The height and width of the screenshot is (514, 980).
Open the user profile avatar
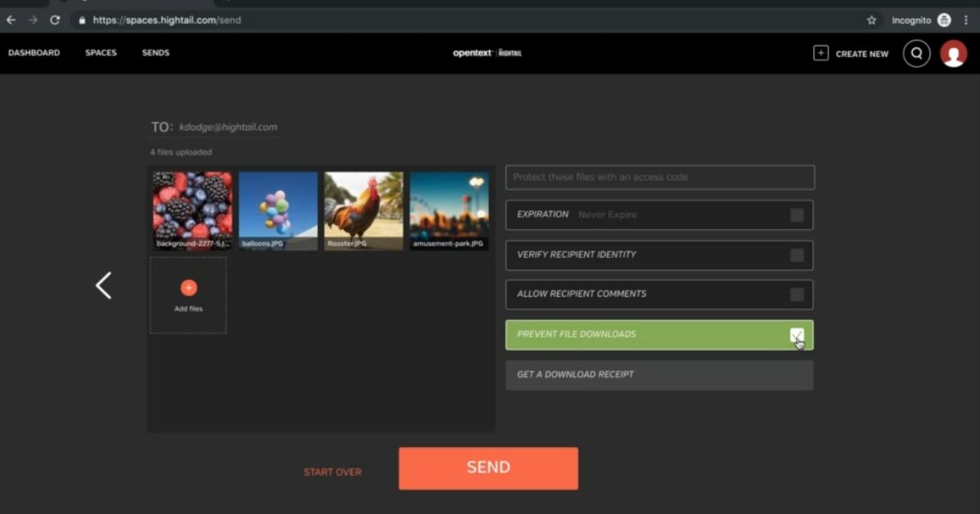tap(953, 54)
